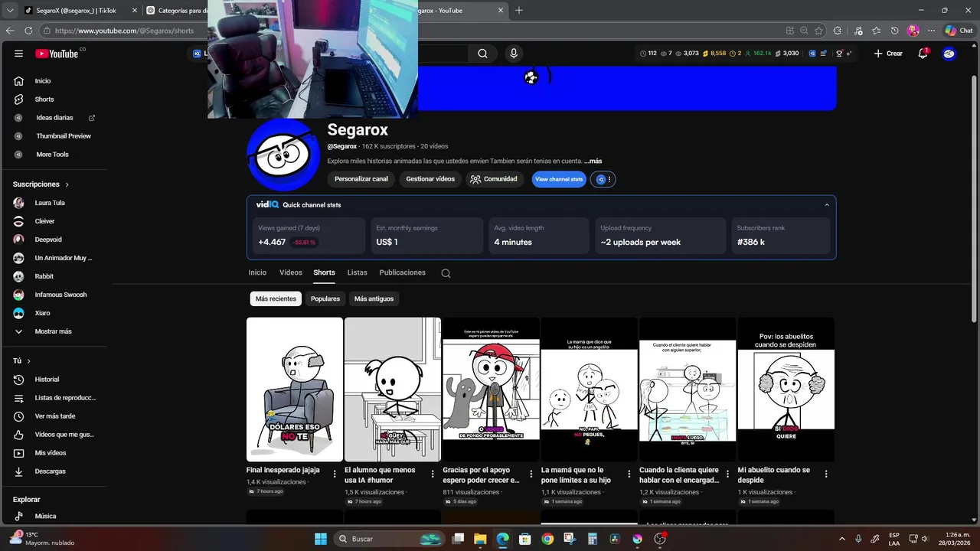This screenshot has width=980, height=551.
Task: Expand channel description '...más'
Action: point(593,161)
